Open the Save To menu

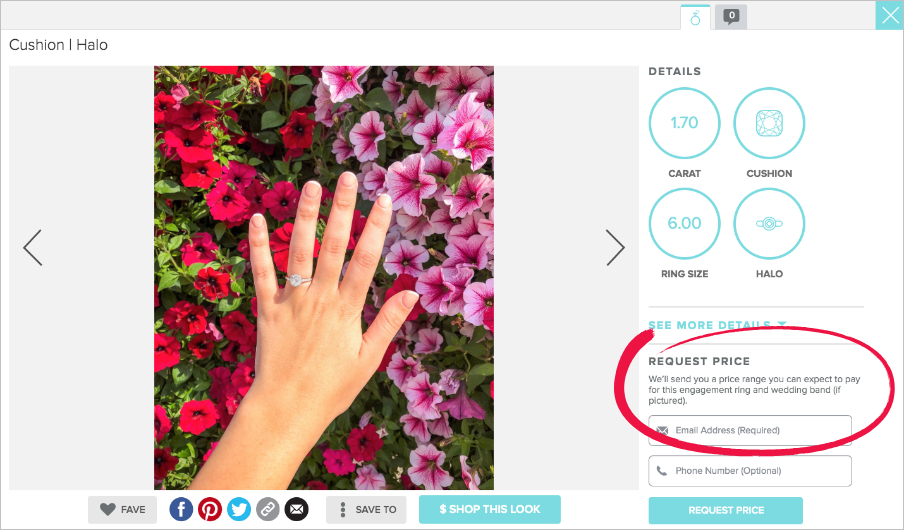(366, 510)
